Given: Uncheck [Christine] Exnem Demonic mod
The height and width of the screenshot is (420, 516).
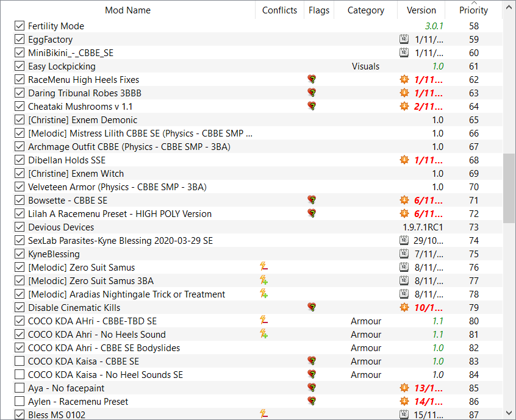Looking at the screenshot, I should 20,119.
